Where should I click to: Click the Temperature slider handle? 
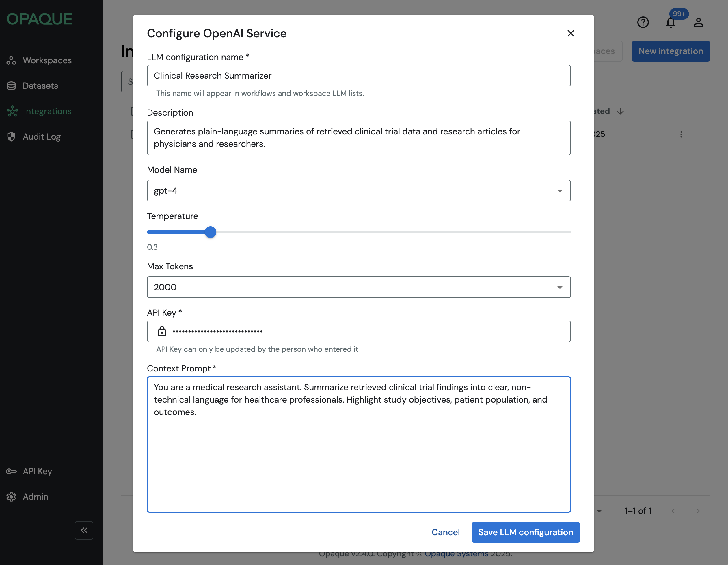(x=210, y=232)
